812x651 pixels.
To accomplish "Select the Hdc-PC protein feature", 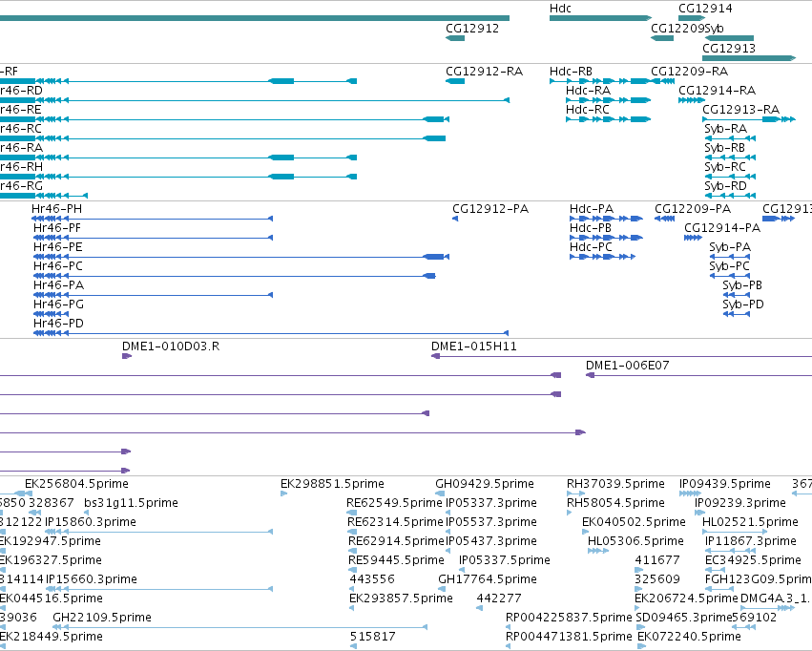I will click(x=602, y=257).
